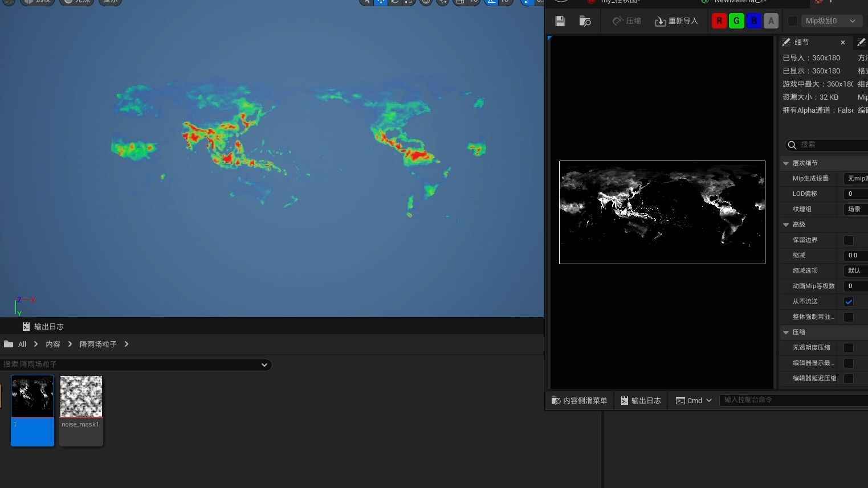The height and width of the screenshot is (488, 868).
Task: Click the 资源大小：32 KB text
Action: point(810,97)
